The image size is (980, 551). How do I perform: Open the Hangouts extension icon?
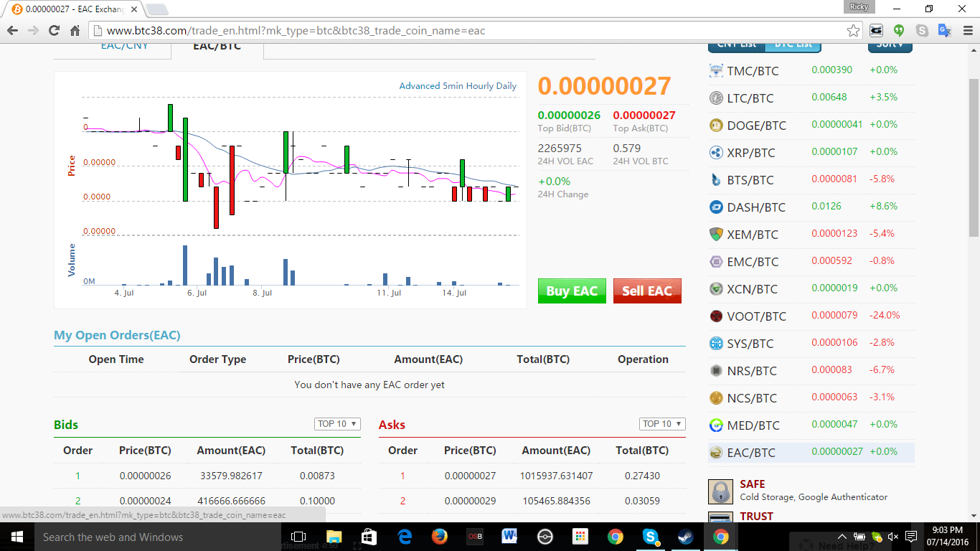899,31
